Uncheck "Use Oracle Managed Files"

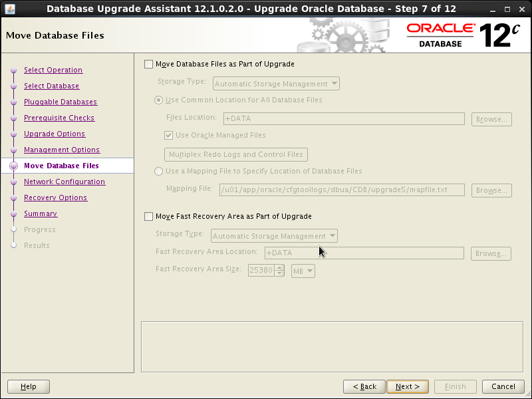click(168, 135)
